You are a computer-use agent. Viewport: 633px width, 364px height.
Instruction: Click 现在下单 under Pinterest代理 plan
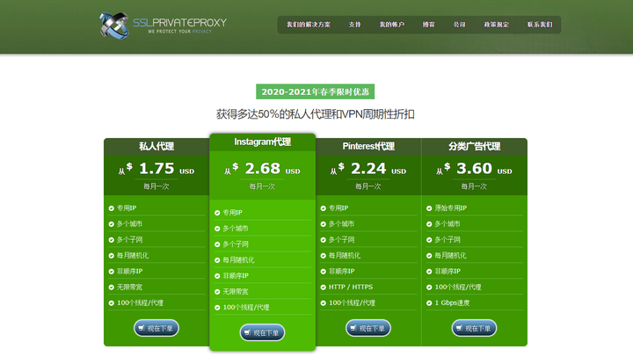click(368, 328)
